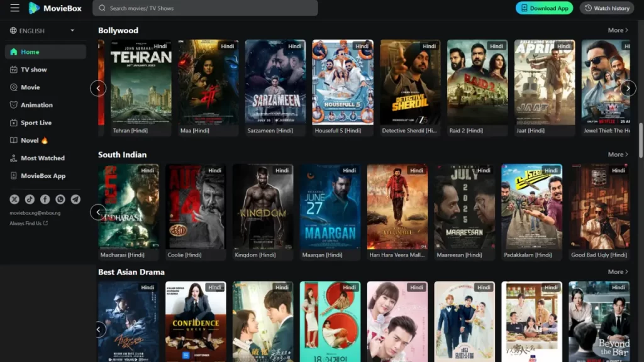Image resolution: width=644 pixels, height=362 pixels.
Task: Open Confidence Queen drama poster
Action: [x=196, y=321]
